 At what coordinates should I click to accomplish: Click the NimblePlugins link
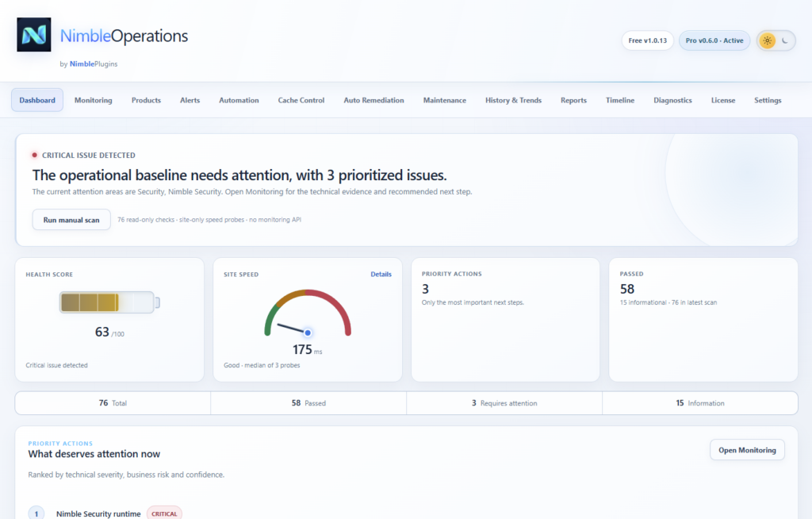point(94,63)
